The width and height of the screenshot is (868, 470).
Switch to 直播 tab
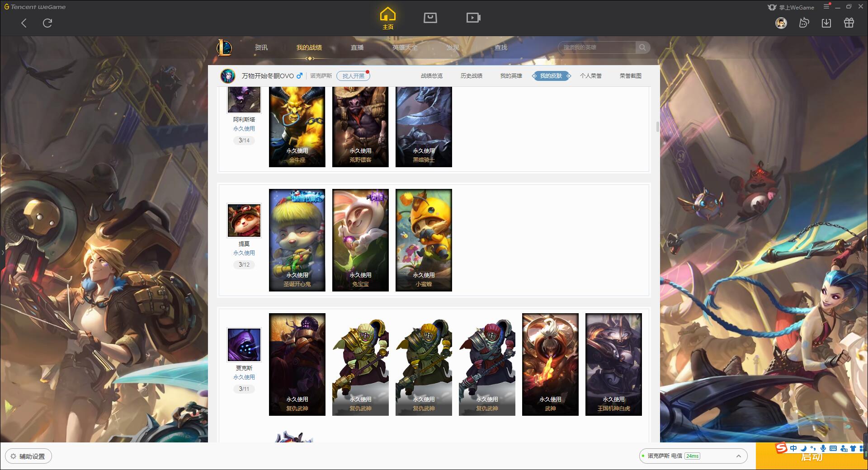[357, 47]
